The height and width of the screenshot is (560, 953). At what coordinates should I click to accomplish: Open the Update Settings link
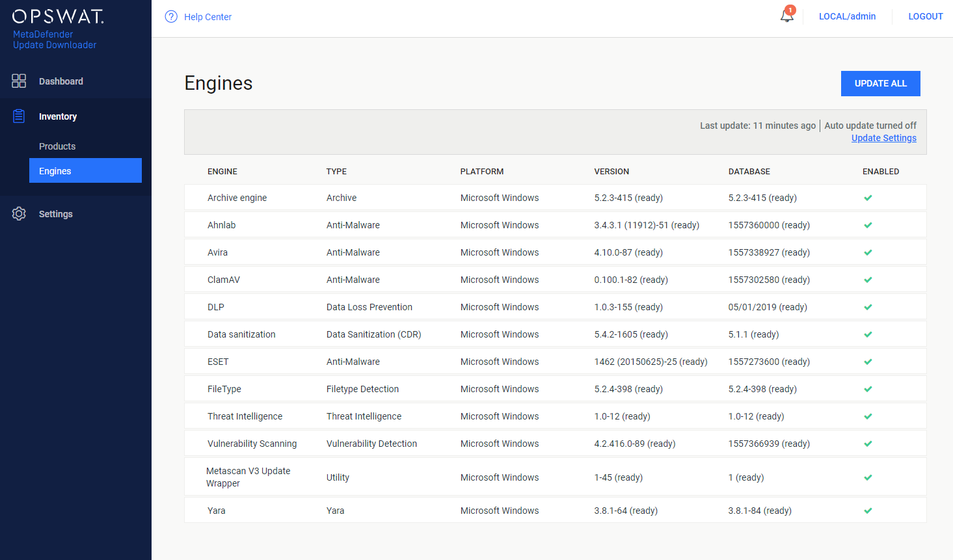click(x=883, y=138)
